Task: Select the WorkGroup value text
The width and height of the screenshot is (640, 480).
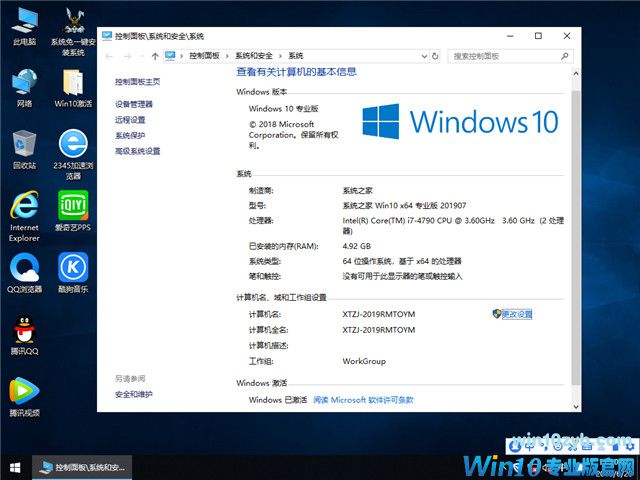Action: tap(364, 361)
